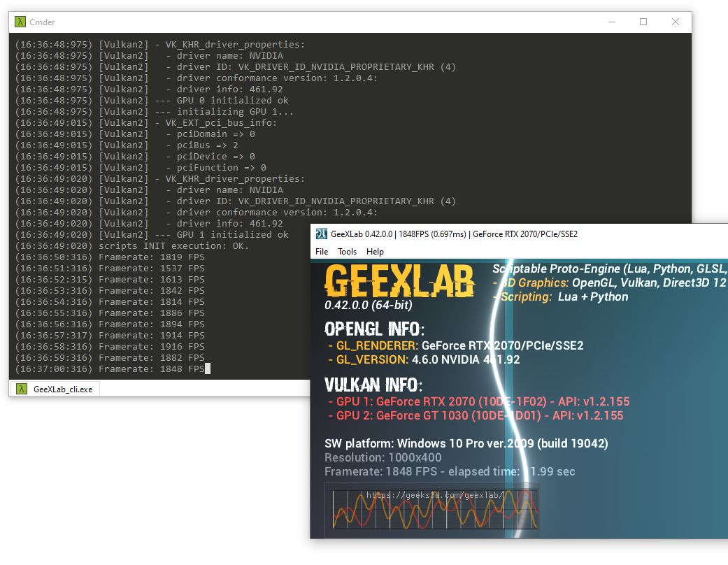Minimize the Cmder window
The image size is (728, 565).
612,22
